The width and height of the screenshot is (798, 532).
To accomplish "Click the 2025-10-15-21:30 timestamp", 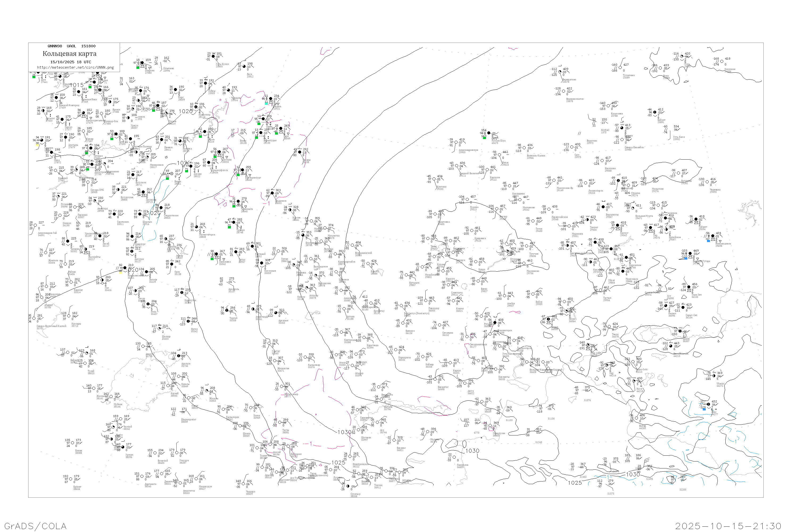I will [x=728, y=526].
